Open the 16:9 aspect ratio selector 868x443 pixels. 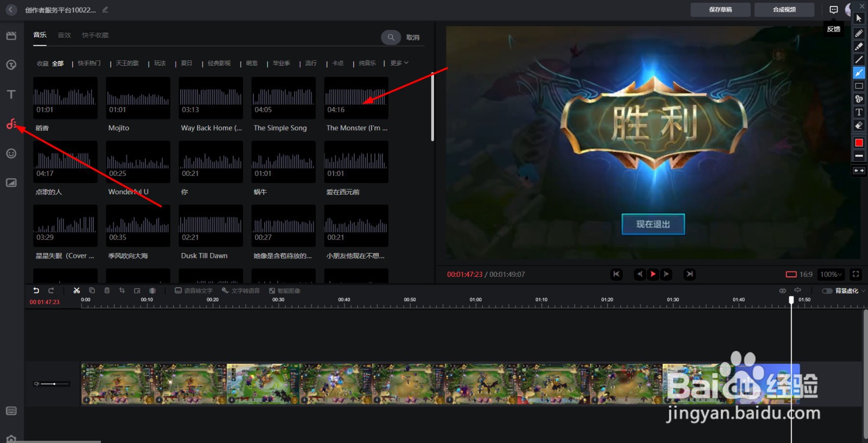[x=799, y=275]
